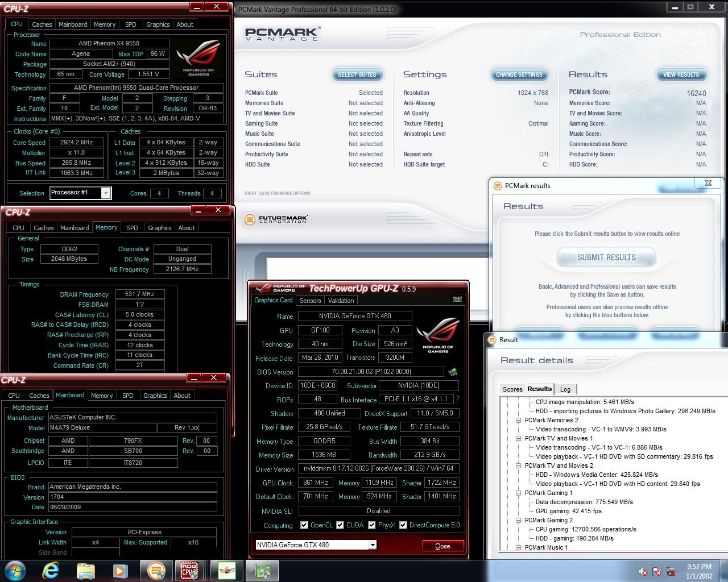Open the Log tab in Result details
The height and width of the screenshot is (582, 728).
565,389
